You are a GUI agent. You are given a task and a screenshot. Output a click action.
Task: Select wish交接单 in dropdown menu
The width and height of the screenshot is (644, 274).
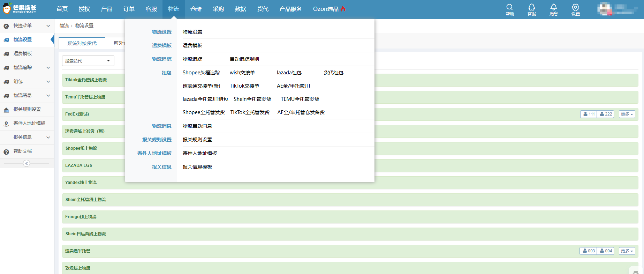click(242, 73)
